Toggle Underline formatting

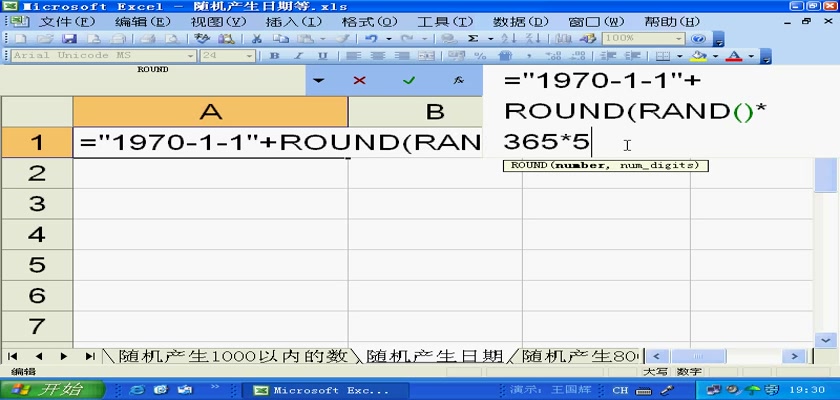(x=322, y=56)
